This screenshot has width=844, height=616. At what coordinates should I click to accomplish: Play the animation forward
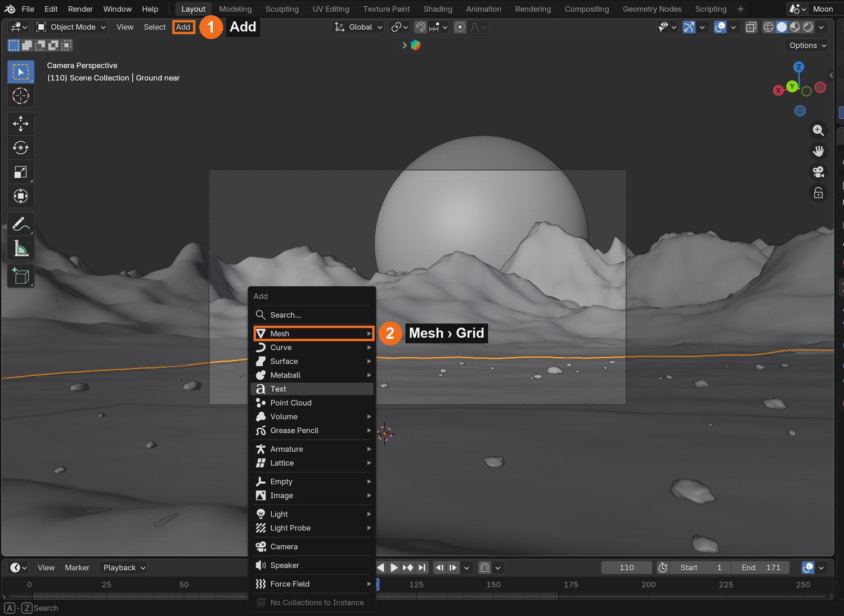394,568
